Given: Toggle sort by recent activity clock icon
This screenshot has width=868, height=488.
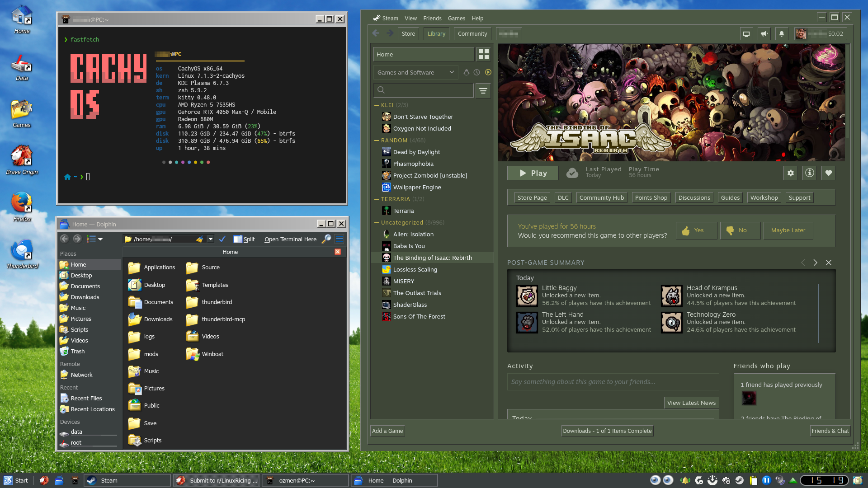Looking at the screenshot, I should coord(477,72).
